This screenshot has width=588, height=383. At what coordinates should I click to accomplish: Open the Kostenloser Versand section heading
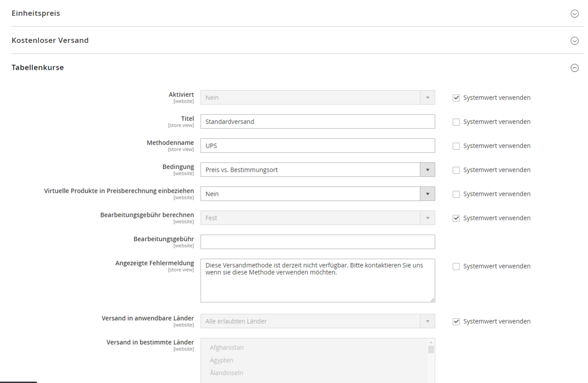(x=50, y=40)
